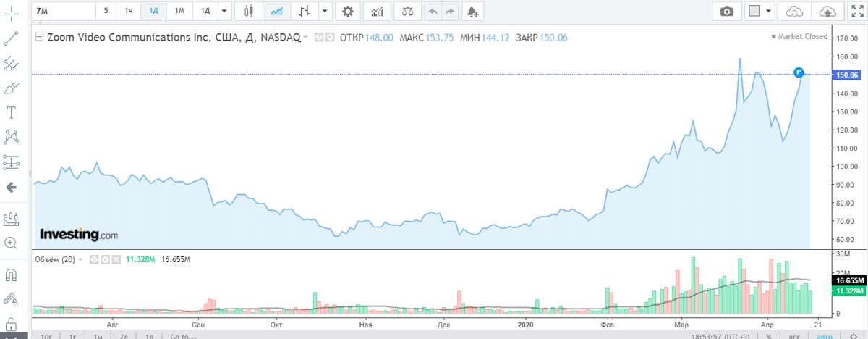Open chart settings gear
This screenshot has height=339, width=868.
point(348,11)
